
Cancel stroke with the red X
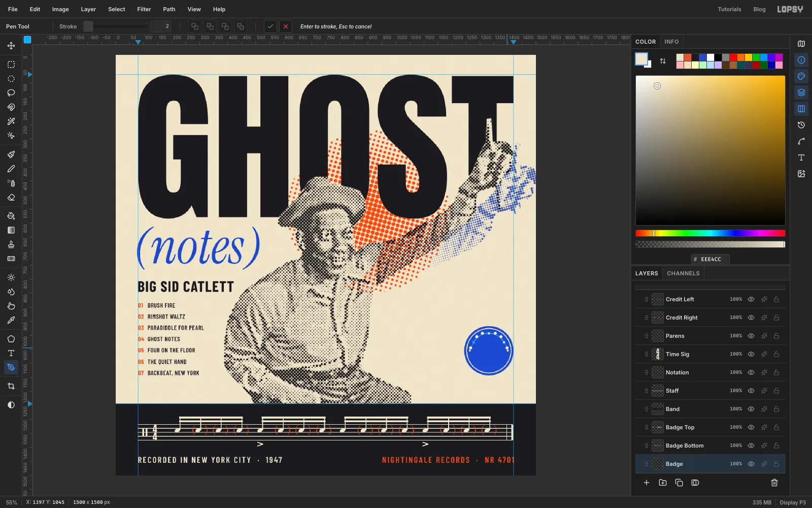(x=286, y=26)
